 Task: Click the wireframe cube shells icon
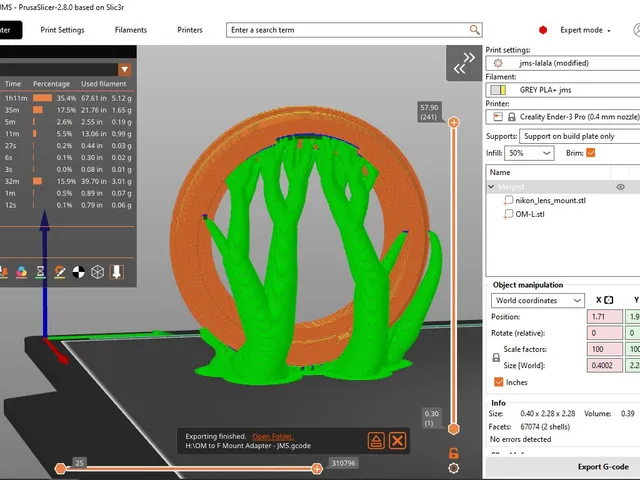pyautogui.click(x=97, y=272)
